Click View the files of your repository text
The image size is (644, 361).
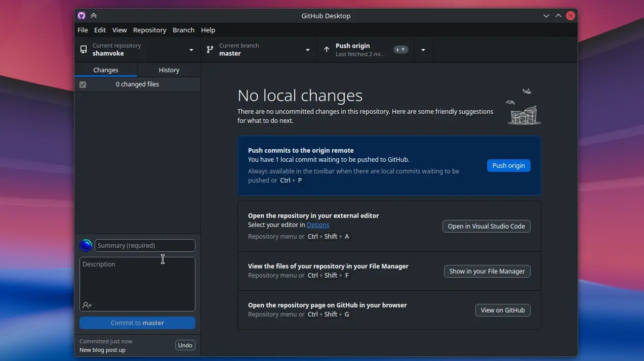[328, 266]
